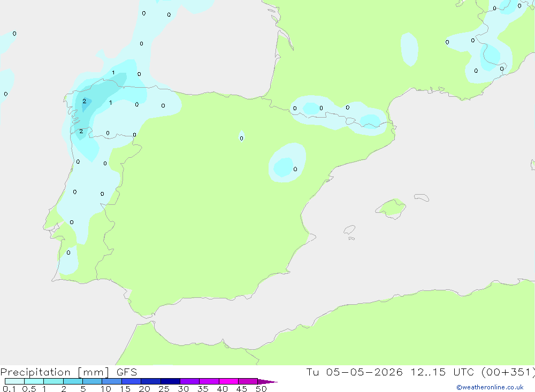Click the 0.5–1 mm legend color swatch
Image resolution: width=535 pixels, height=392 pixels.
34,381
